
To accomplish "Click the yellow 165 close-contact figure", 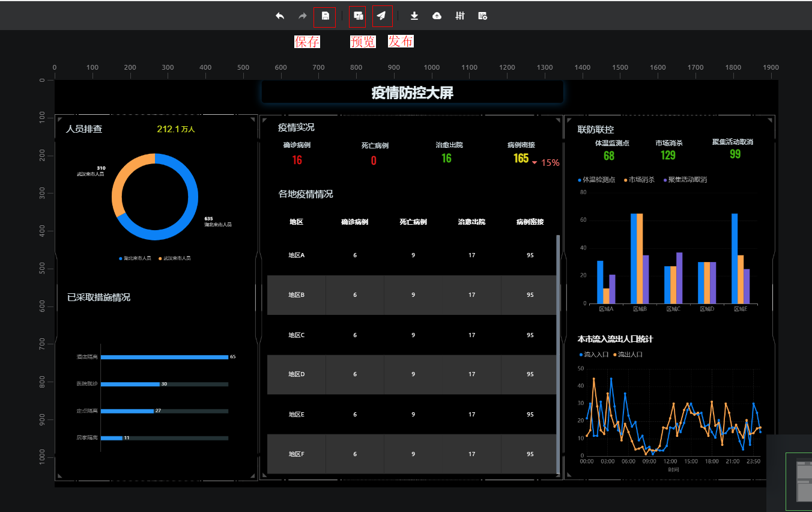I will [521, 159].
